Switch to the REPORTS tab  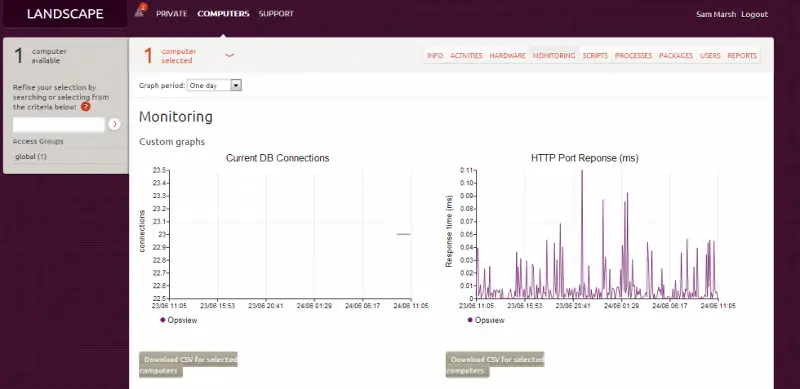click(x=742, y=56)
